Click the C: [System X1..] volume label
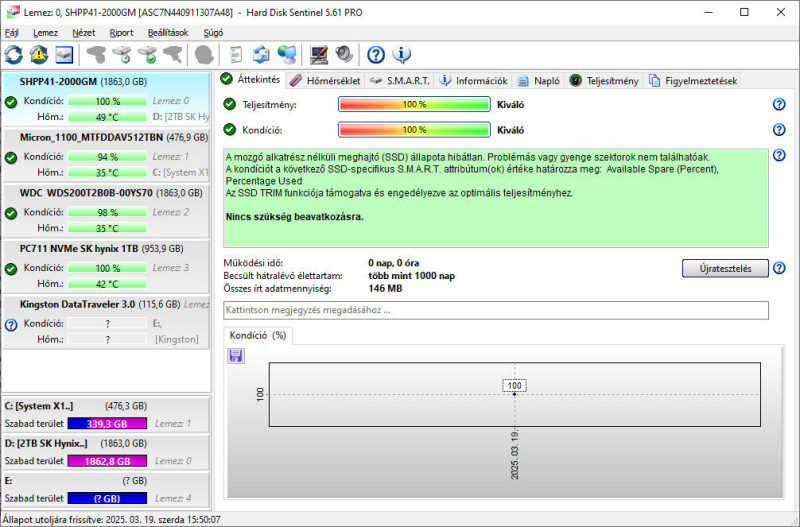 pos(39,406)
